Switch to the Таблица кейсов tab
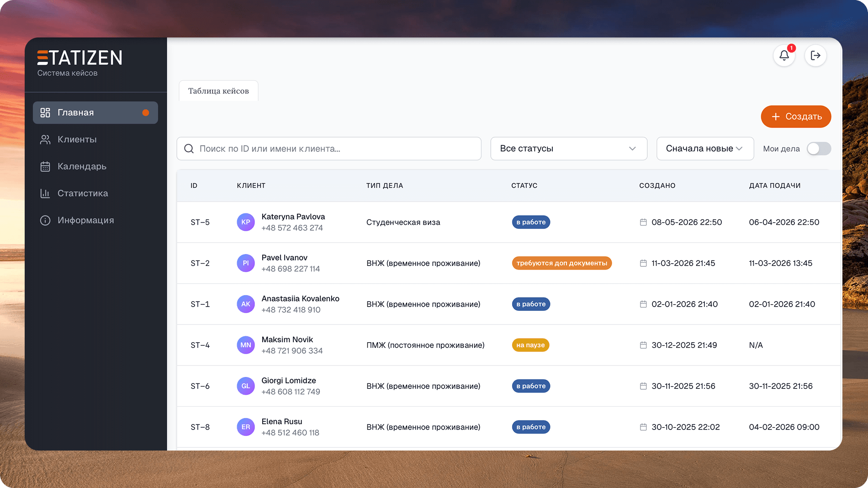 pos(218,91)
